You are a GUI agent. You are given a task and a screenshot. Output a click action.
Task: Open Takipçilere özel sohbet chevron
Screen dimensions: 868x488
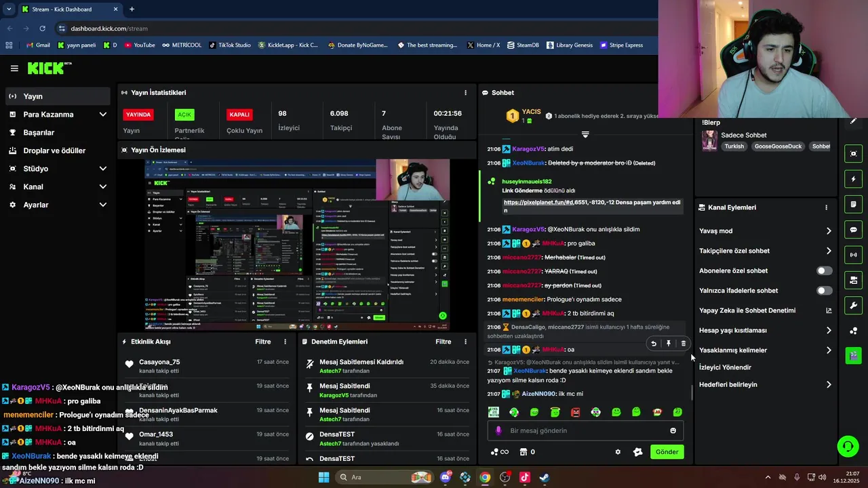point(828,251)
